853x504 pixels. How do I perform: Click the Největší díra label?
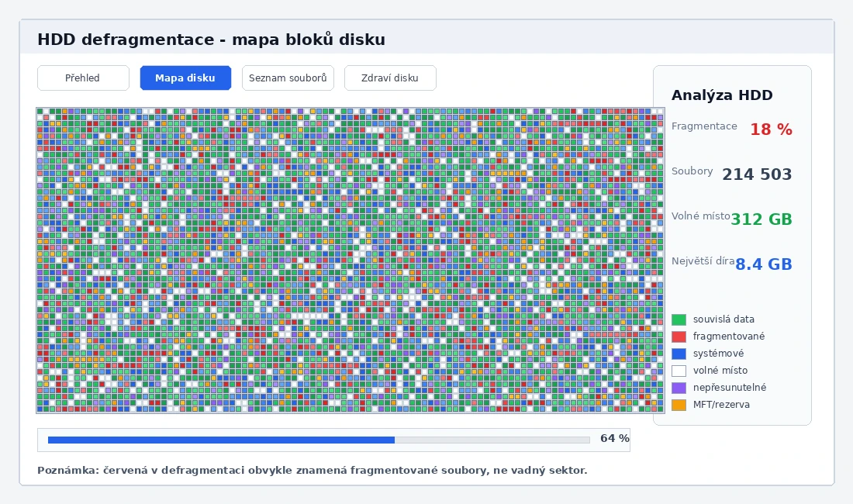(703, 261)
